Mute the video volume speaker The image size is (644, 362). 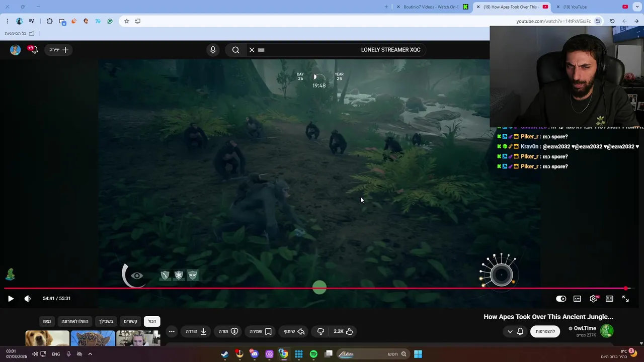coord(28,299)
